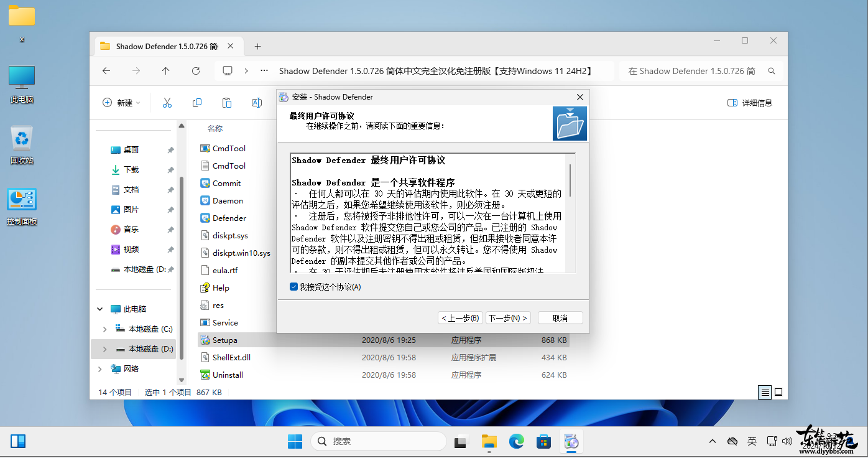Select the Daemon file icon
868x458 pixels.
[x=205, y=200]
